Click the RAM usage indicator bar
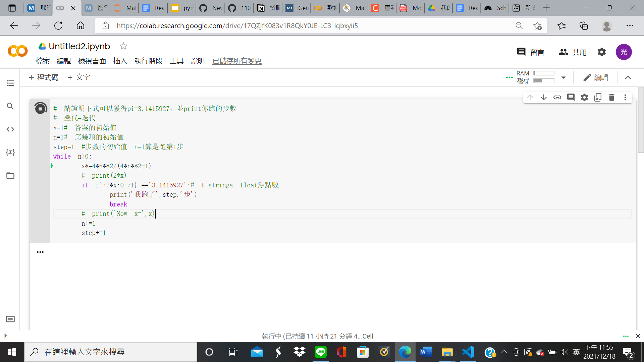 click(x=543, y=73)
